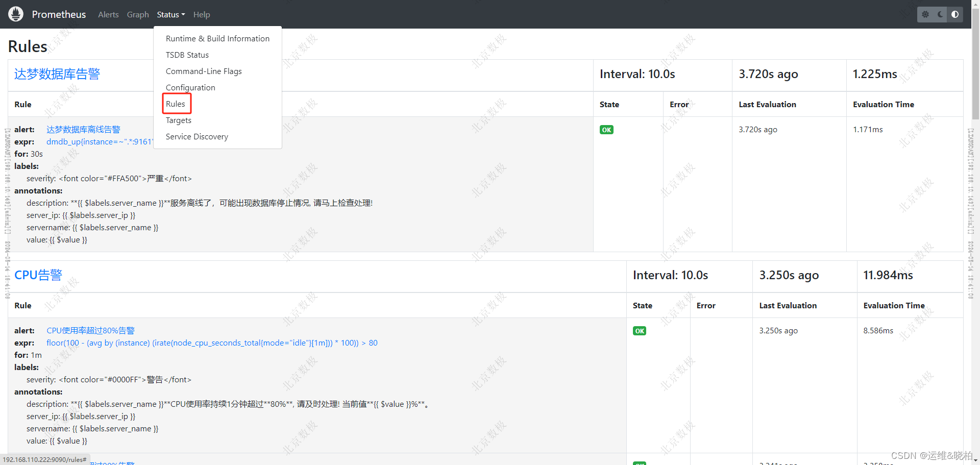Image resolution: width=980 pixels, height=465 pixels.
Task: Select Runtime & Build Information entry
Action: click(217, 39)
